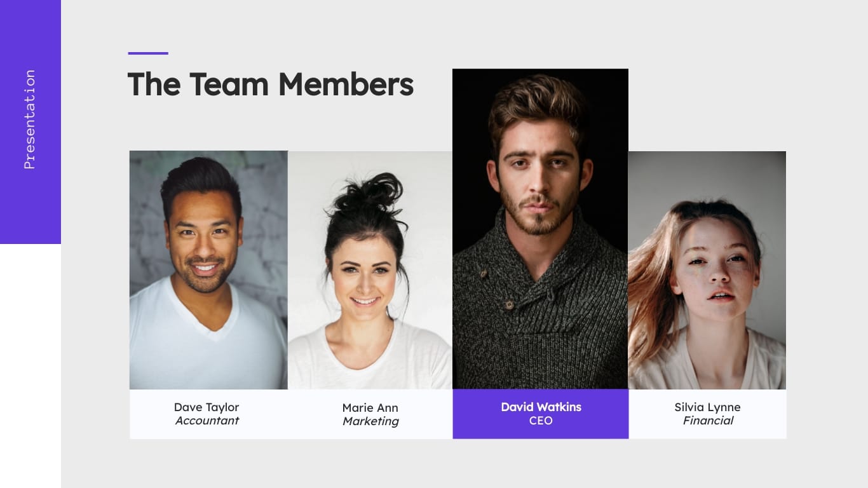Select Silvia Lynne's portrait photo
868x488 pixels.
click(x=707, y=270)
